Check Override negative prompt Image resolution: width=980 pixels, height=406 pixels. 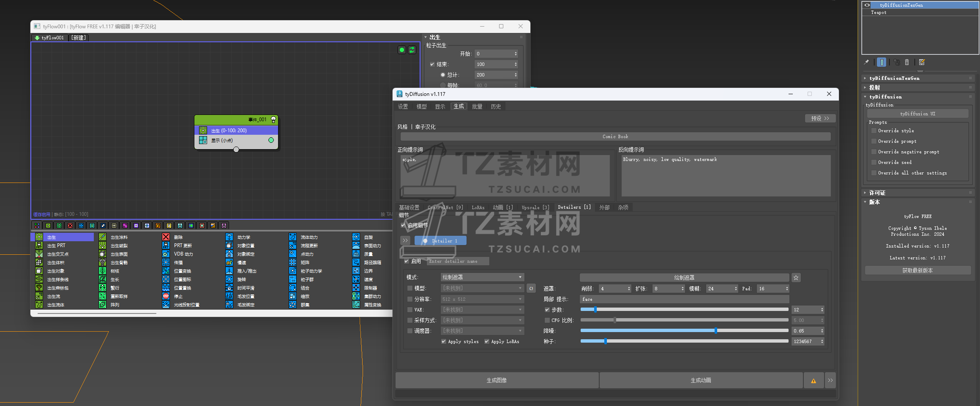tap(874, 152)
